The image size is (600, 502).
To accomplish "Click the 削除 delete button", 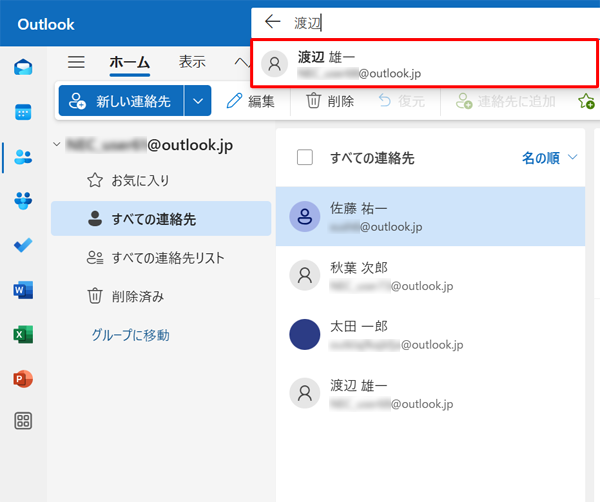I will point(330,101).
